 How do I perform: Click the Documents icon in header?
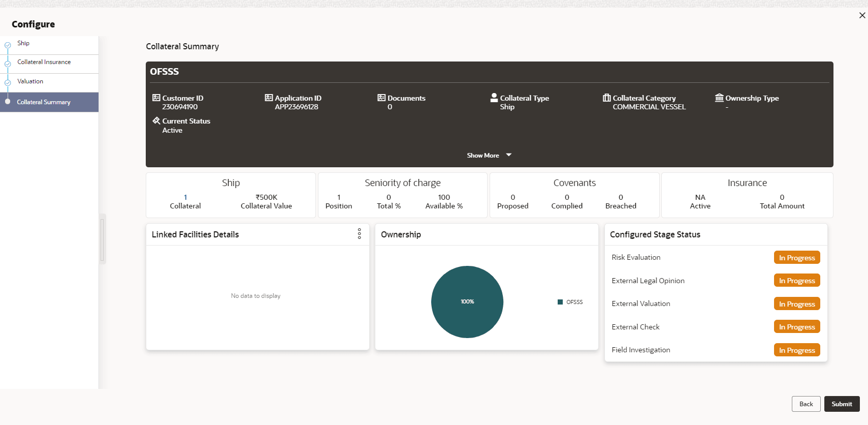[x=381, y=98]
